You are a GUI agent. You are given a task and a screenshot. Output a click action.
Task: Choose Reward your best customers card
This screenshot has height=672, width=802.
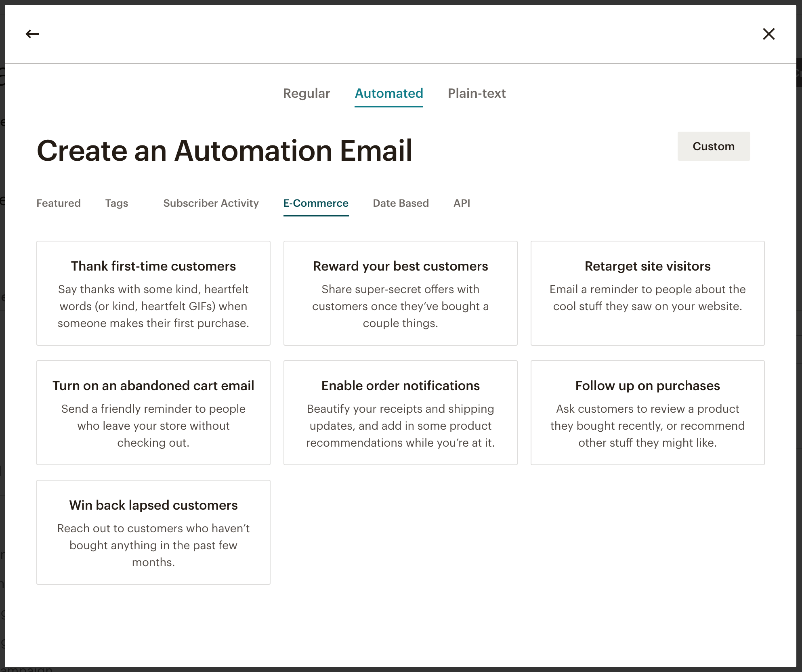click(401, 293)
